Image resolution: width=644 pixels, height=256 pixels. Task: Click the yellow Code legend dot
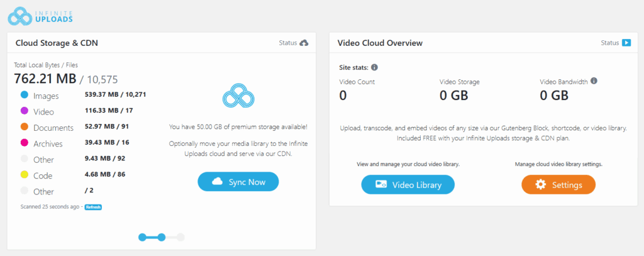[25, 175]
